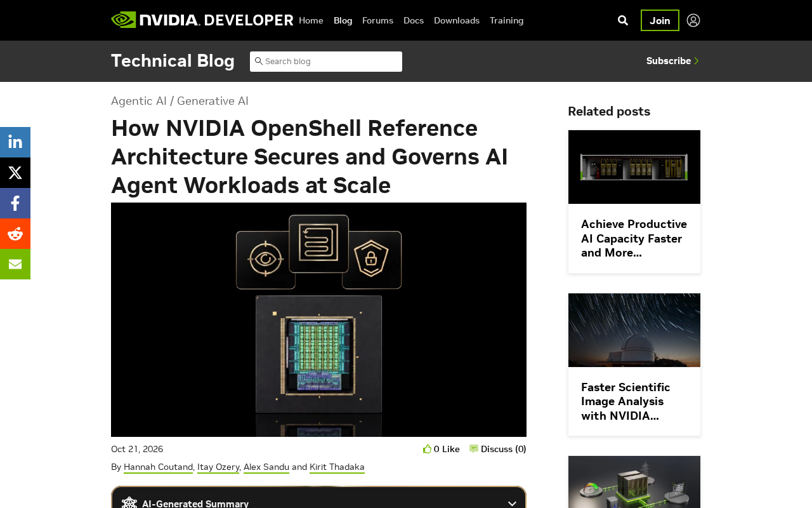Click the Join button
Viewport: 812px width, 508px height.
pyautogui.click(x=660, y=20)
